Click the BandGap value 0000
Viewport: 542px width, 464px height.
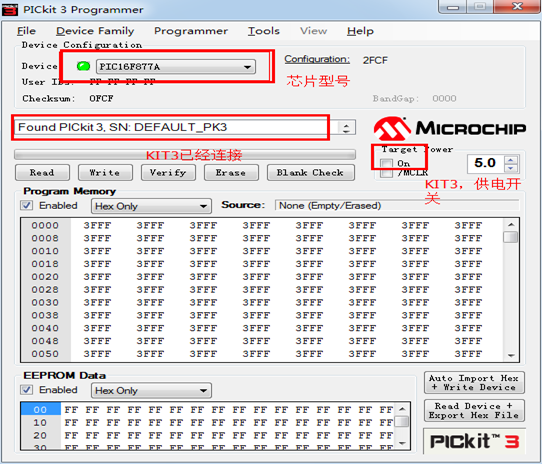[444, 99]
